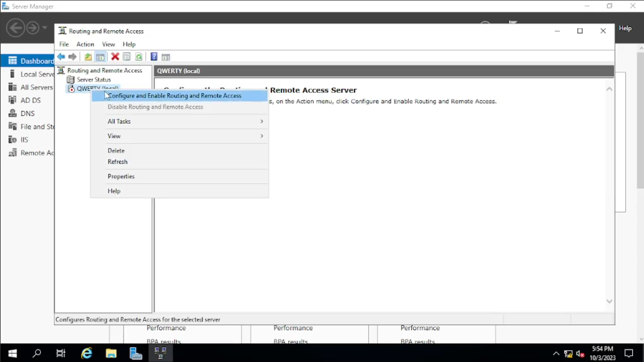
Task: Click the blue Back arrow toolbar icon
Action: (61, 57)
